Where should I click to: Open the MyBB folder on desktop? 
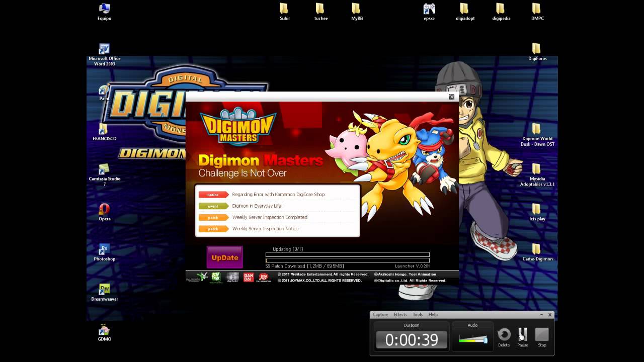(x=357, y=12)
